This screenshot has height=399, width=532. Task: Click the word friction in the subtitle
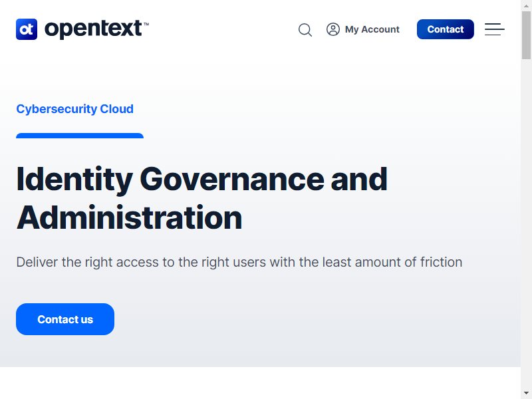pyautogui.click(x=441, y=262)
